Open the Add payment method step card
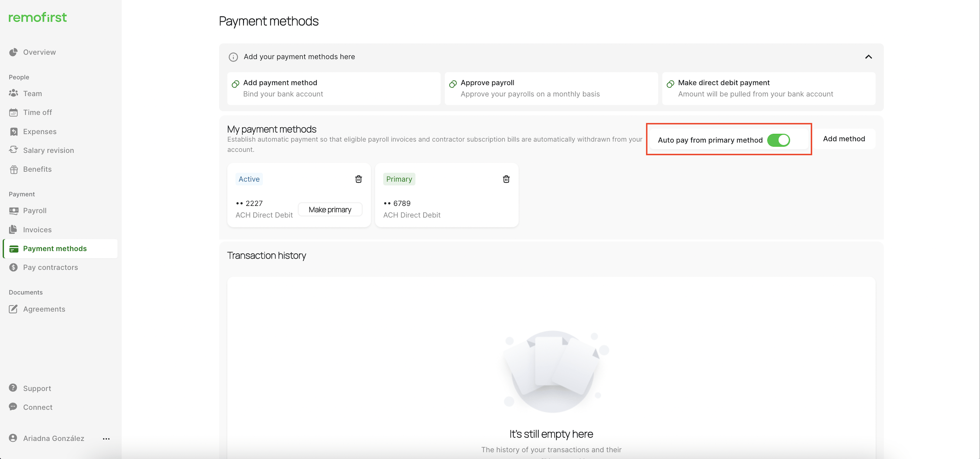980x459 pixels. (x=334, y=88)
